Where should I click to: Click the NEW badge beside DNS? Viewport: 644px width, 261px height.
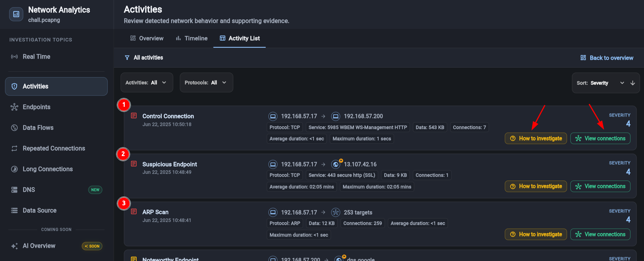[x=95, y=190]
